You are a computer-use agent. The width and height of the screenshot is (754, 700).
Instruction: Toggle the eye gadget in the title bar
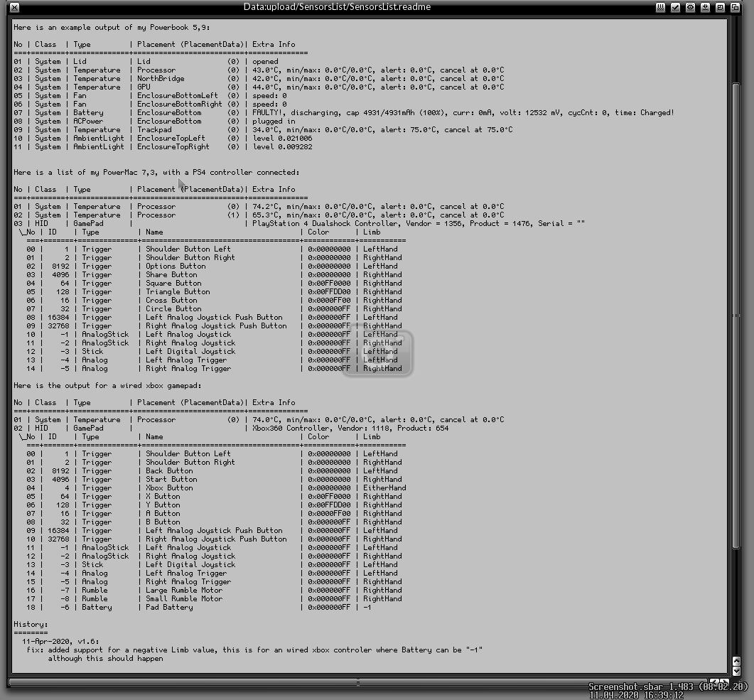pos(690,7)
